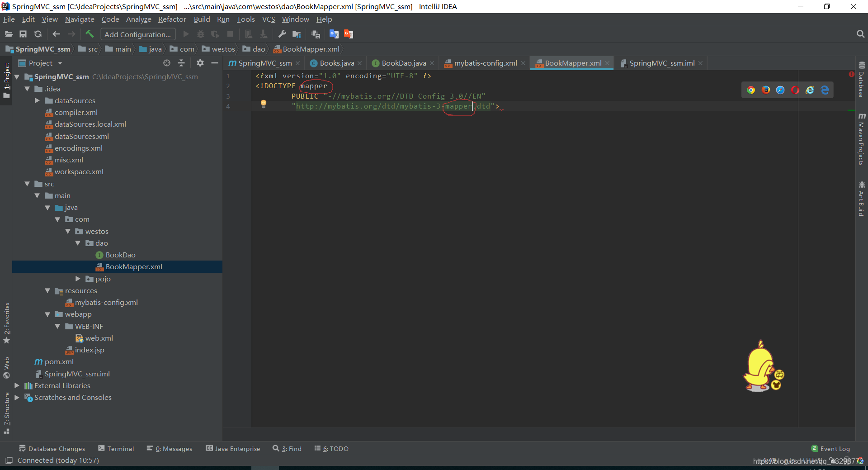
Task: Open Add Configuration dropdown
Action: point(137,34)
